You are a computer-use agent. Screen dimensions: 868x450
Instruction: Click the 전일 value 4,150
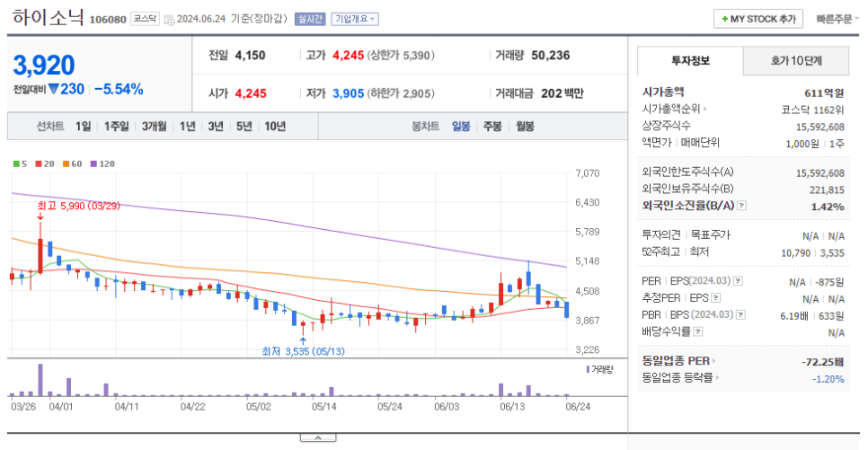[x=250, y=56]
